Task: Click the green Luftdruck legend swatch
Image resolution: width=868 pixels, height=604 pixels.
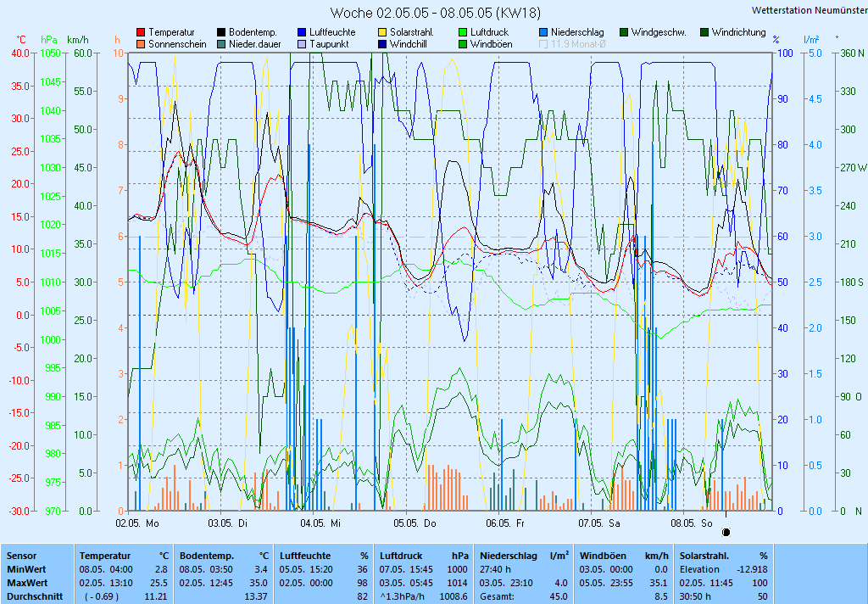Action: coord(463,33)
